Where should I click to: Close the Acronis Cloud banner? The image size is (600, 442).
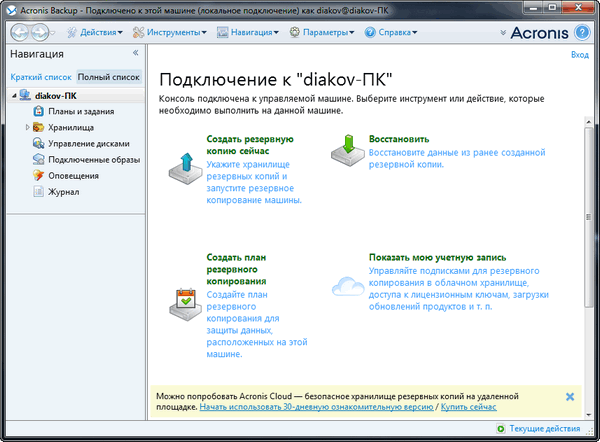pos(570,397)
